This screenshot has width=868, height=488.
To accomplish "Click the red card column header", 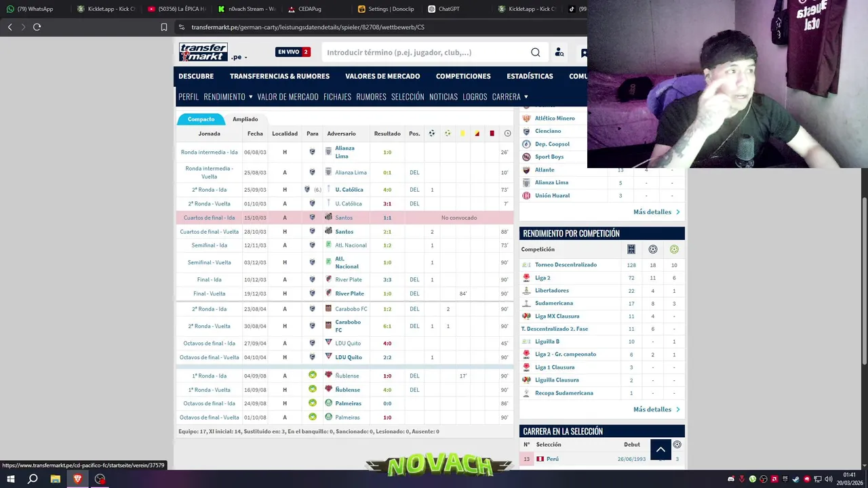I will 492,134.
